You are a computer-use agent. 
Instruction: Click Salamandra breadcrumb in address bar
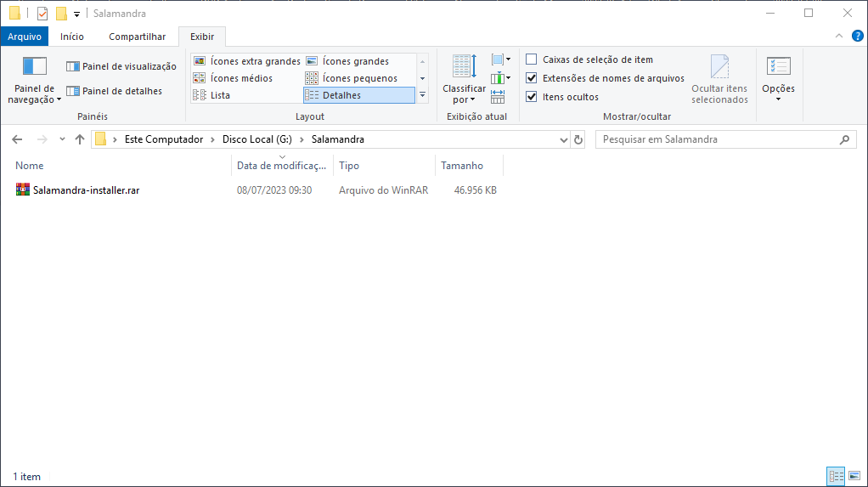(338, 139)
